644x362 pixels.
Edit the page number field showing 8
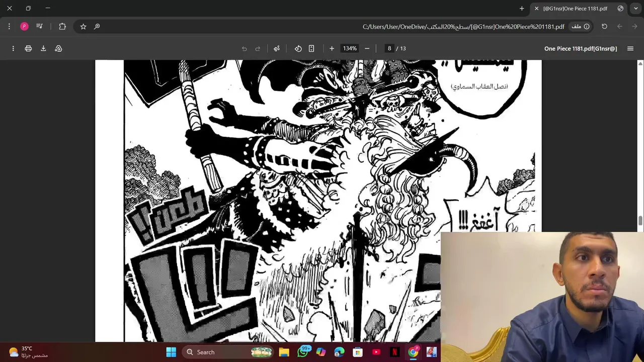point(389,48)
